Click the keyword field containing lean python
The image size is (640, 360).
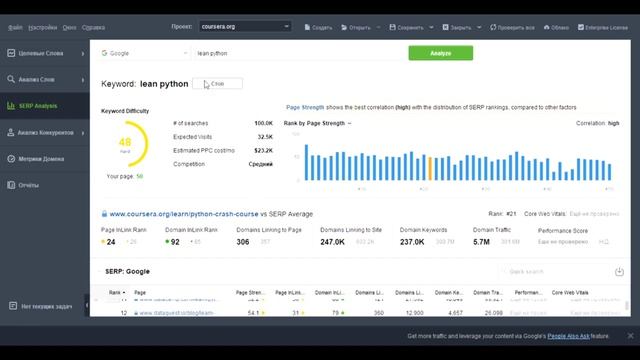point(300,53)
